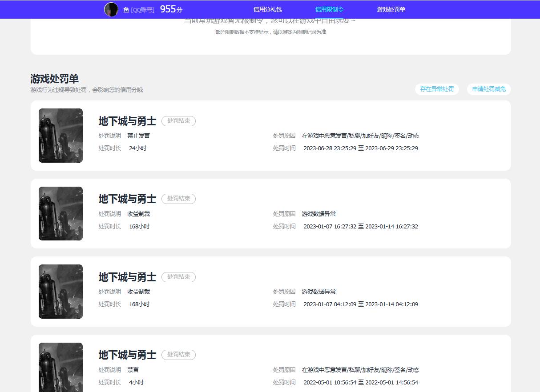Click 处罚结束 badge for the 16:27:32 收益制裁 penalty
The image size is (540, 392).
pos(178,199)
